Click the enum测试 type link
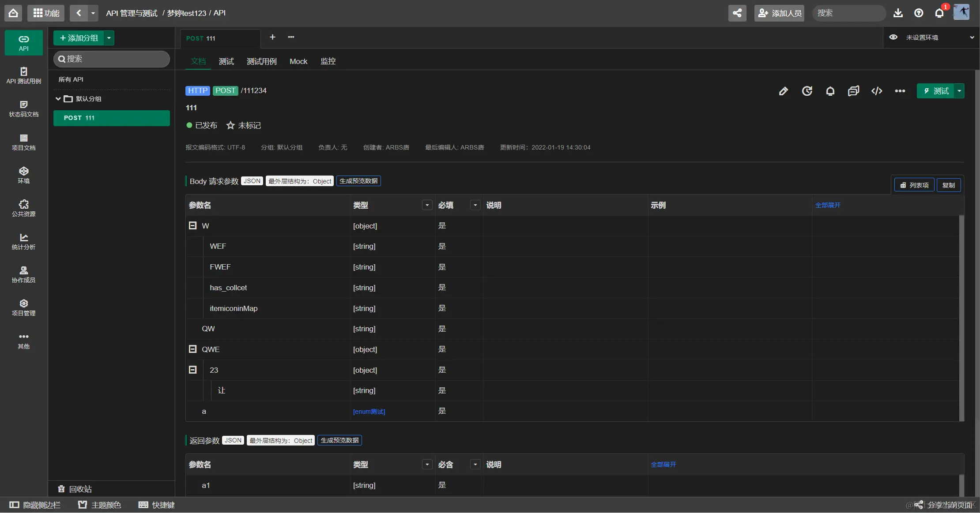This screenshot has width=980, height=513. click(369, 412)
